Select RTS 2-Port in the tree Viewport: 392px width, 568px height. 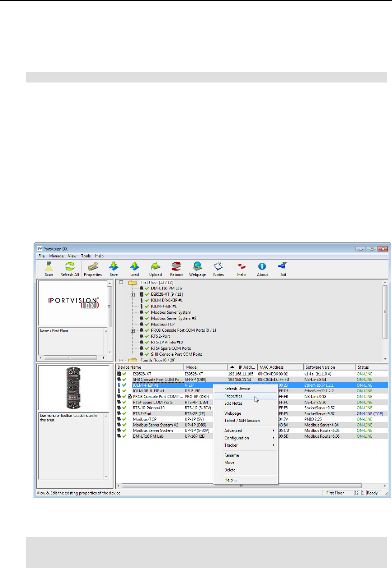161,336
